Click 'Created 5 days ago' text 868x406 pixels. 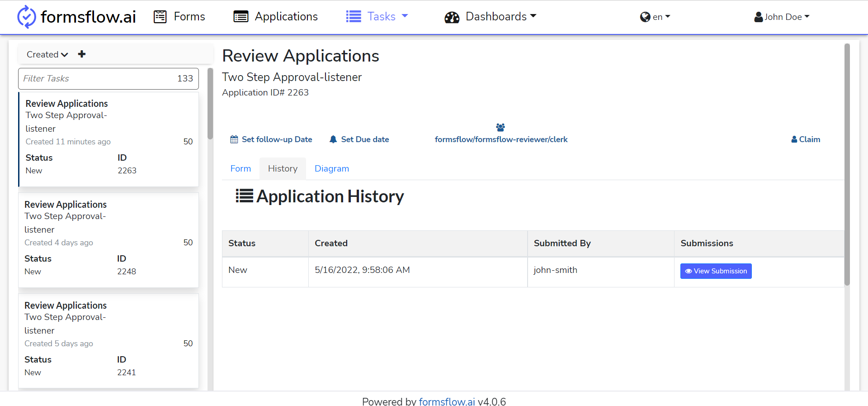click(59, 344)
